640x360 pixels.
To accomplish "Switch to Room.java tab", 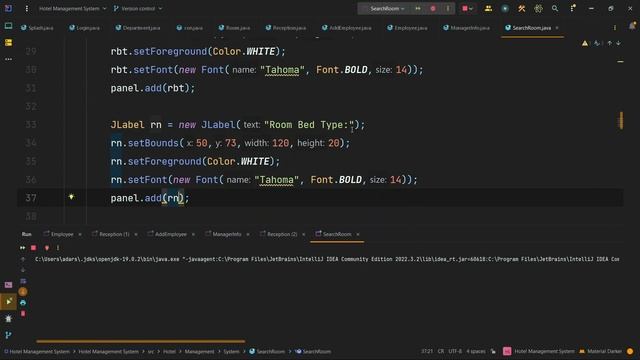I will click(x=234, y=28).
